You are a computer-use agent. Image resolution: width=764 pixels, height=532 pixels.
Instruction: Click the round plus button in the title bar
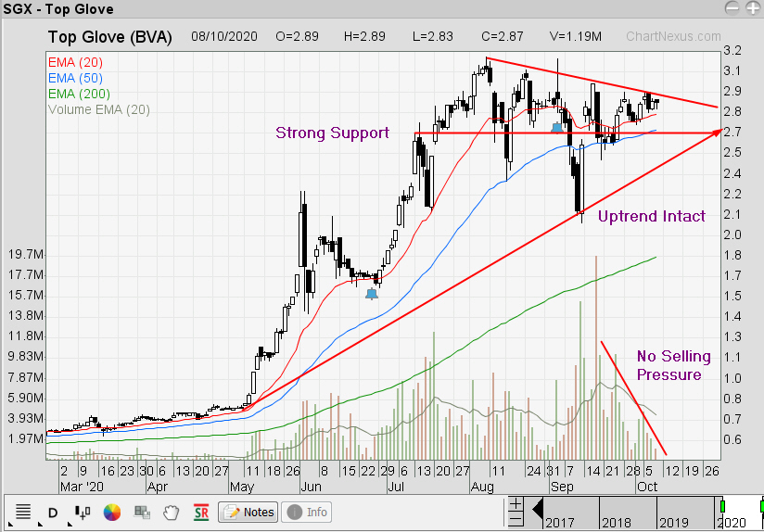click(753, 7)
